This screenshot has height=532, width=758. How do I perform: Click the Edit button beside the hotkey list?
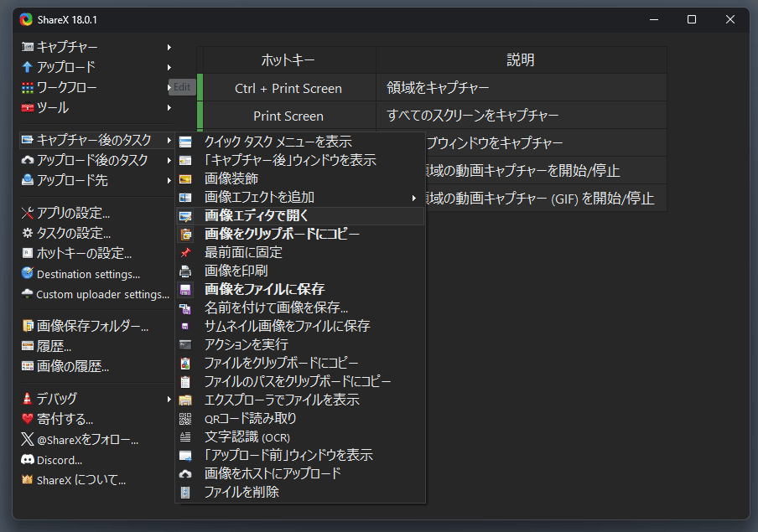point(182,87)
